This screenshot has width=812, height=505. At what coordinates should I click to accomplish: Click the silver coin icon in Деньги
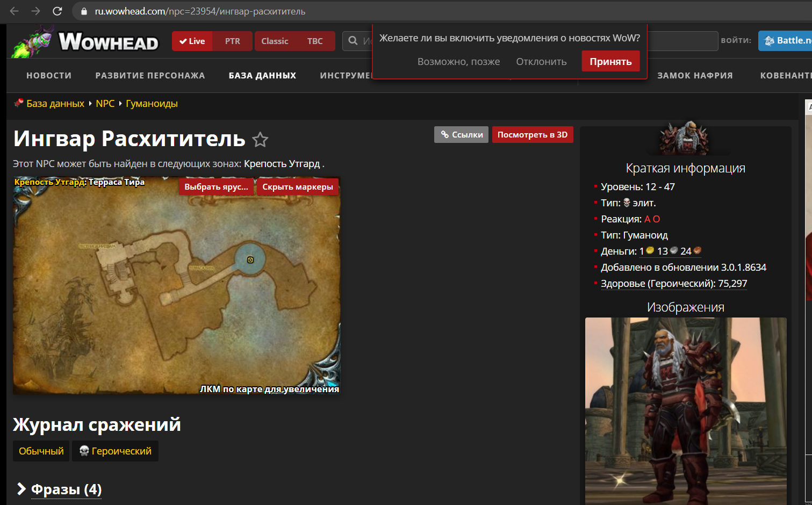(674, 250)
